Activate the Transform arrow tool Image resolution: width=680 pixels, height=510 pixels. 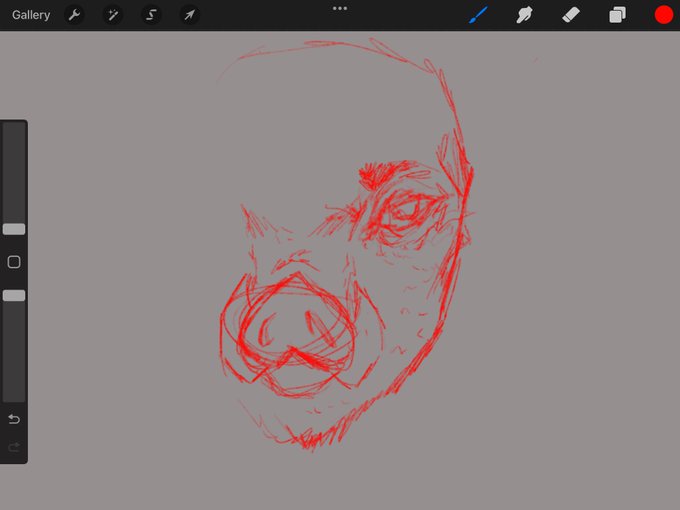190,15
